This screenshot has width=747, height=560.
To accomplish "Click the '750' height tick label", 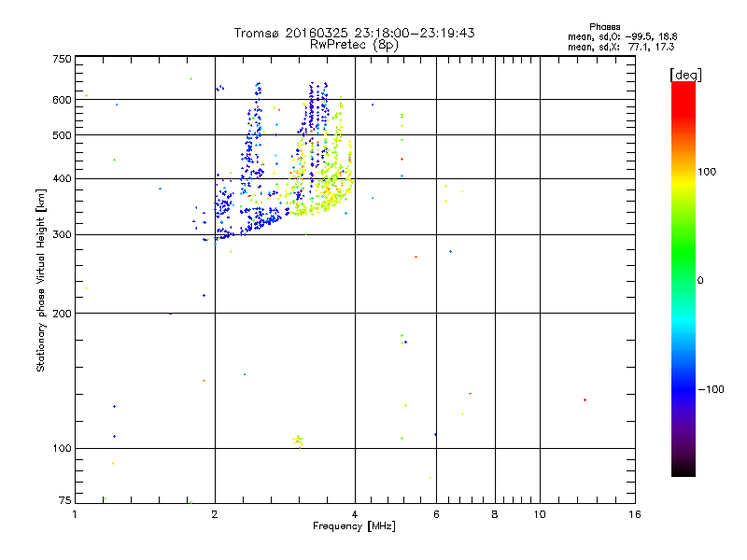I will point(62,59).
